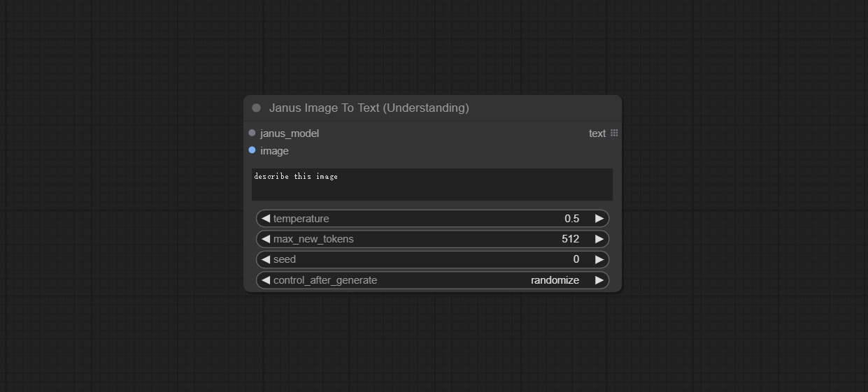This screenshot has width=868, height=392.
Task: Click the janus_model input socket
Action: [x=252, y=133]
